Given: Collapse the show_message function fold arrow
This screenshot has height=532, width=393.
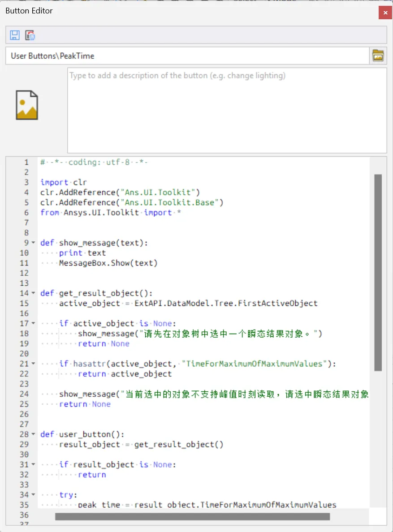Looking at the screenshot, I should coord(33,243).
